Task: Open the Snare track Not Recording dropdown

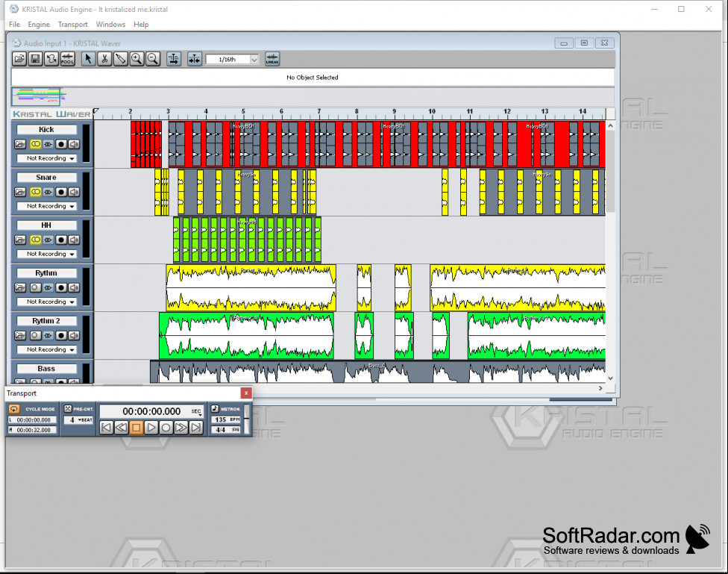Action: pos(46,206)
